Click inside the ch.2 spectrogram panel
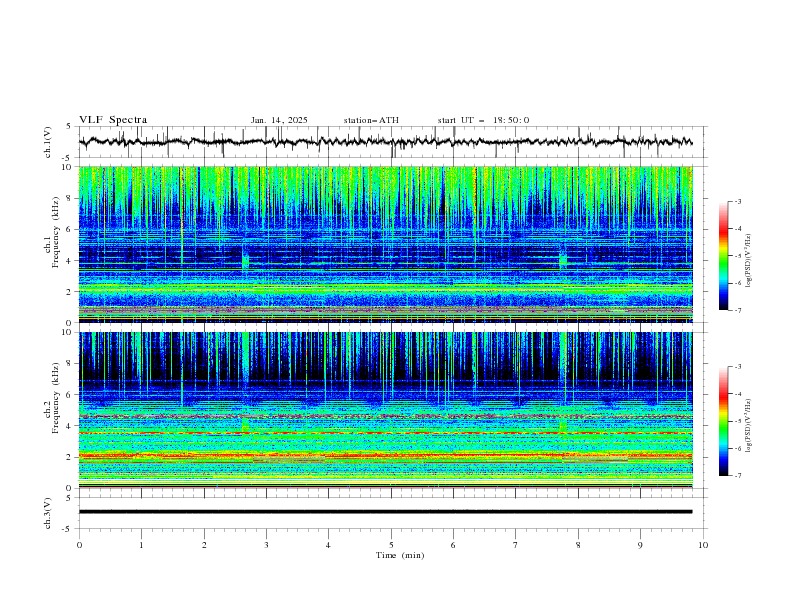Viewport: 792px width, 612px height. (x=386, y=410)
